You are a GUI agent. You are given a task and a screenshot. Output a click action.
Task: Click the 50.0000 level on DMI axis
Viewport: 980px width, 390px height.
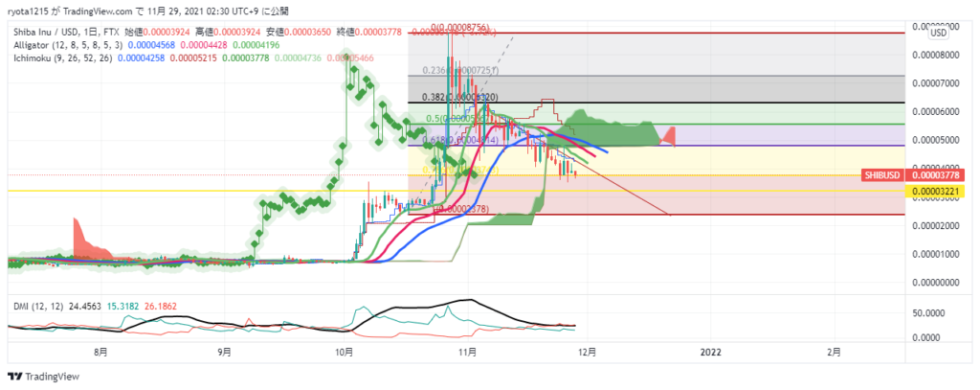[931, 313]
